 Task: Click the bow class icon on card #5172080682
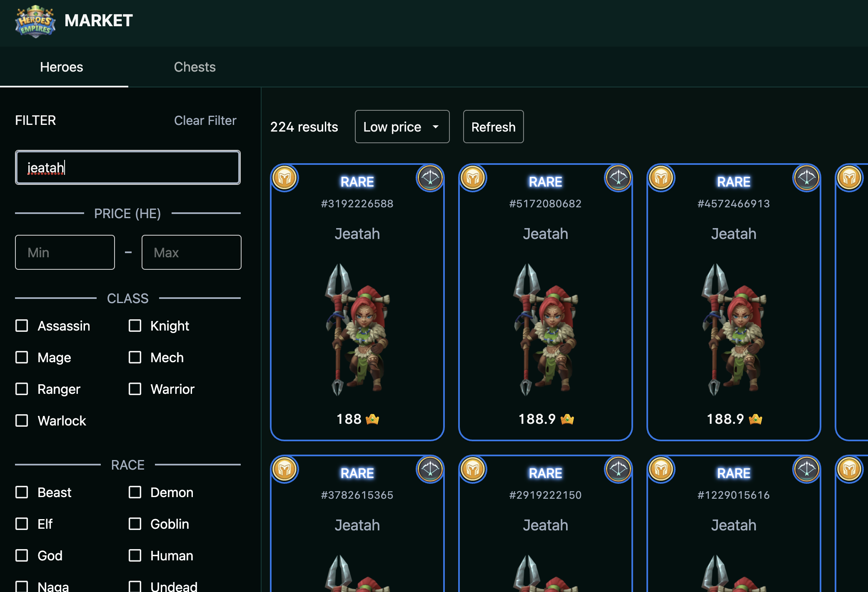[618, 178]
